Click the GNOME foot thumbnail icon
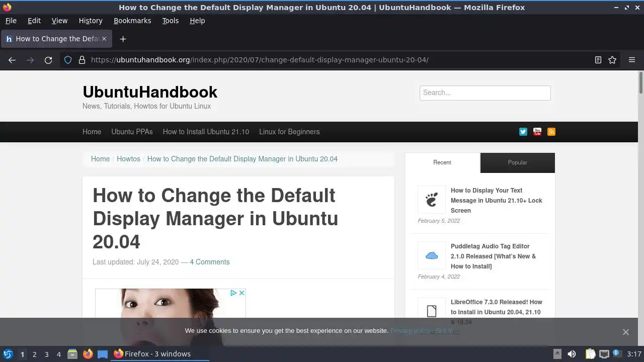 [x=432, y=200]
